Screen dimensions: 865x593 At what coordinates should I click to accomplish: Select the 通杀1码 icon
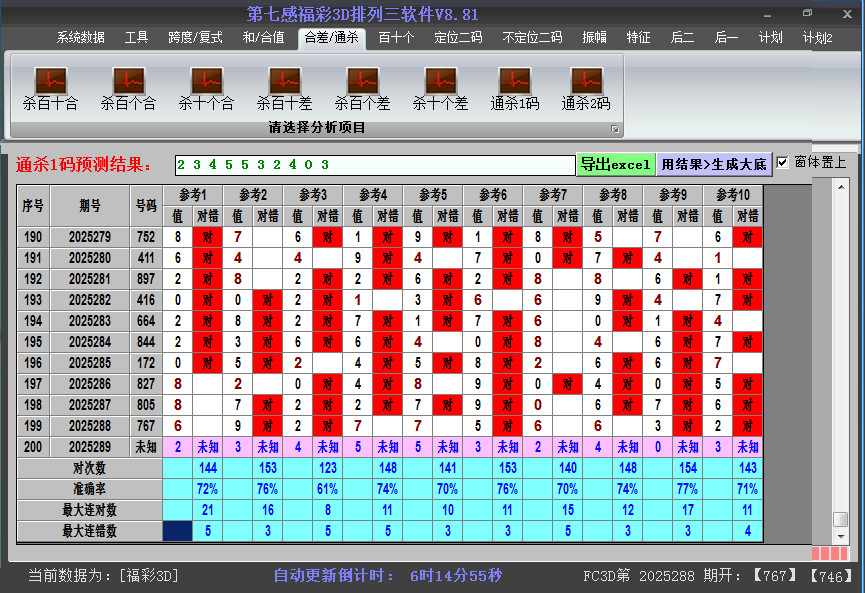coord(515,82)
